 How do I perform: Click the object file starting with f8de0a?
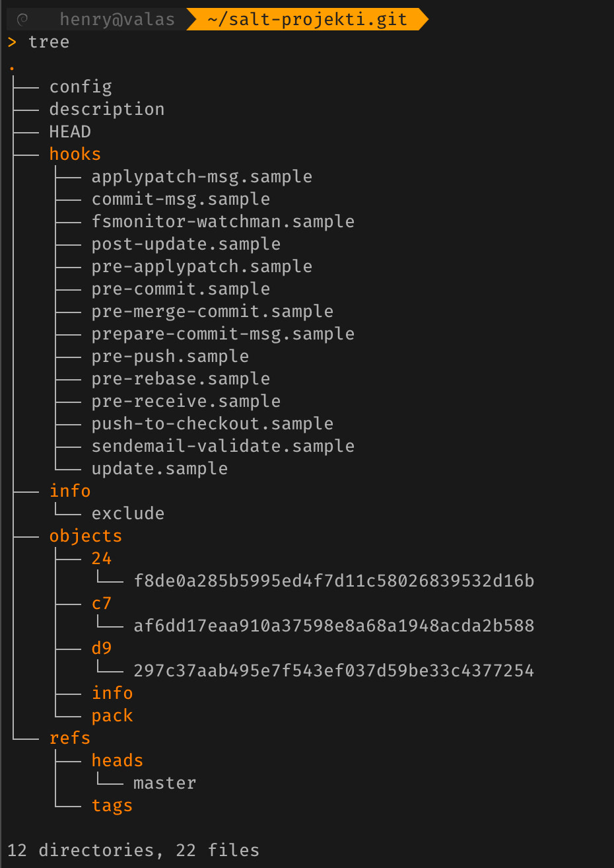(x=333, y=581)
